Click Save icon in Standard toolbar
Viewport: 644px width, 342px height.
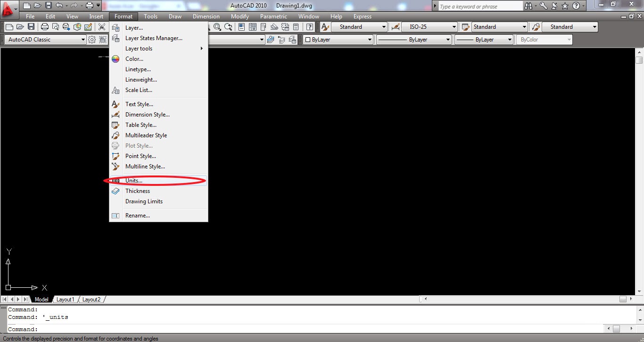[31, 27]
